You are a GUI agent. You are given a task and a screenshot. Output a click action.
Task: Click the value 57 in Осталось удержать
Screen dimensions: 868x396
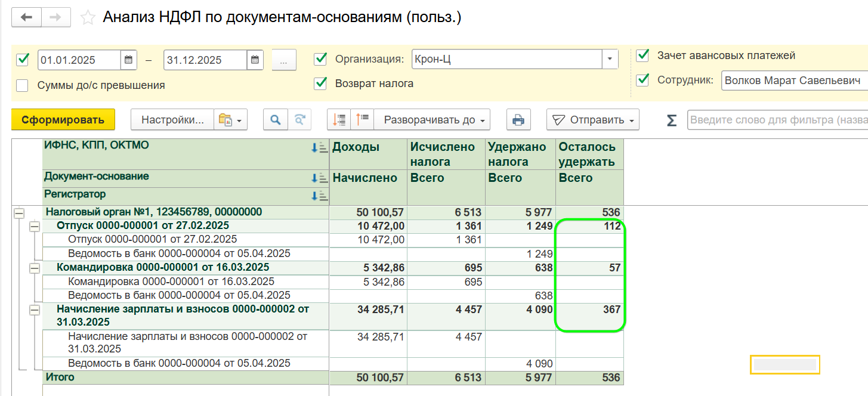614,268
